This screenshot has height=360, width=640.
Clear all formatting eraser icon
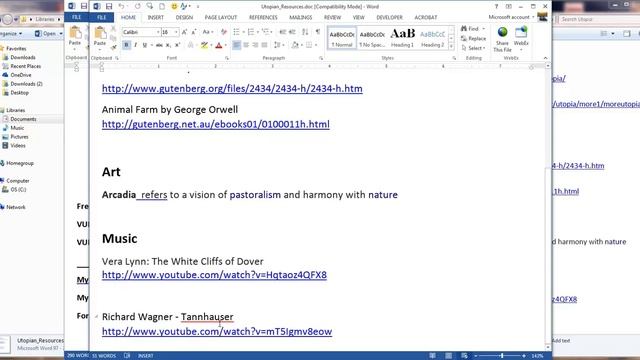[224, 32]
